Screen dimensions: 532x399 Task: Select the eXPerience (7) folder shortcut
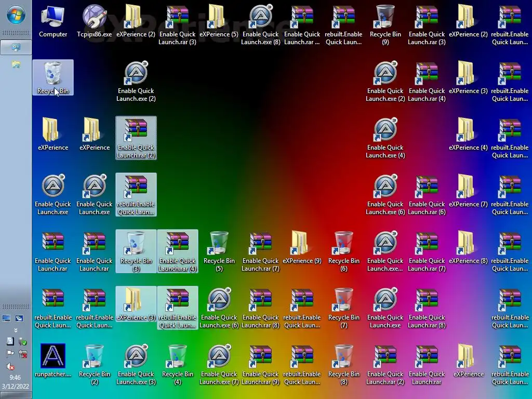(x=468, y=191)
